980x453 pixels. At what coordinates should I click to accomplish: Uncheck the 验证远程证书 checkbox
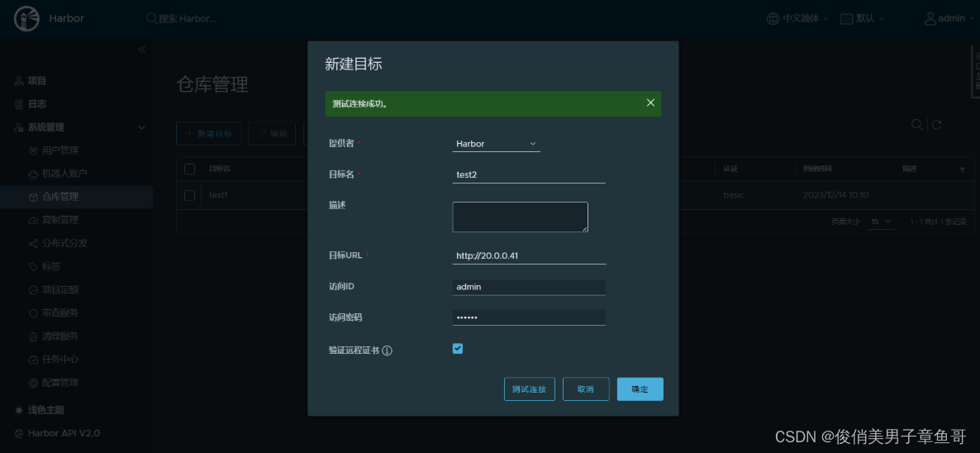(x=458, y=349)
